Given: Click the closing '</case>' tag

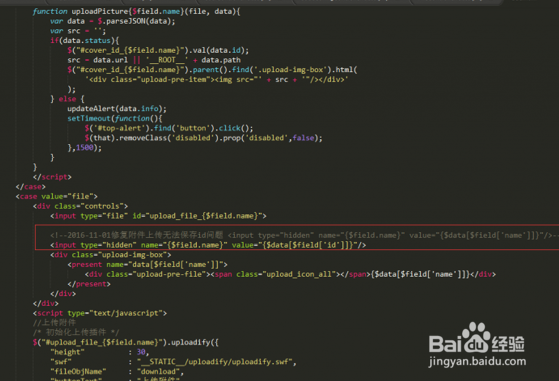Looking at the screenshot, I should click(x=31, y=187).
